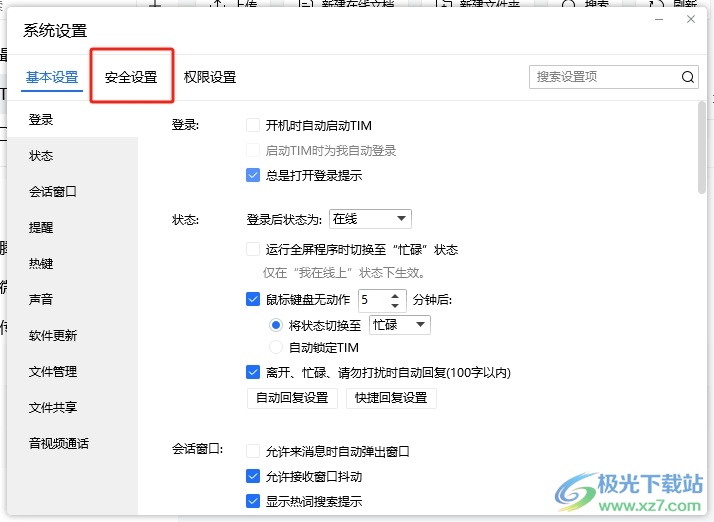Open the 登录后状态 在线 dropdown

click(370, 219)
